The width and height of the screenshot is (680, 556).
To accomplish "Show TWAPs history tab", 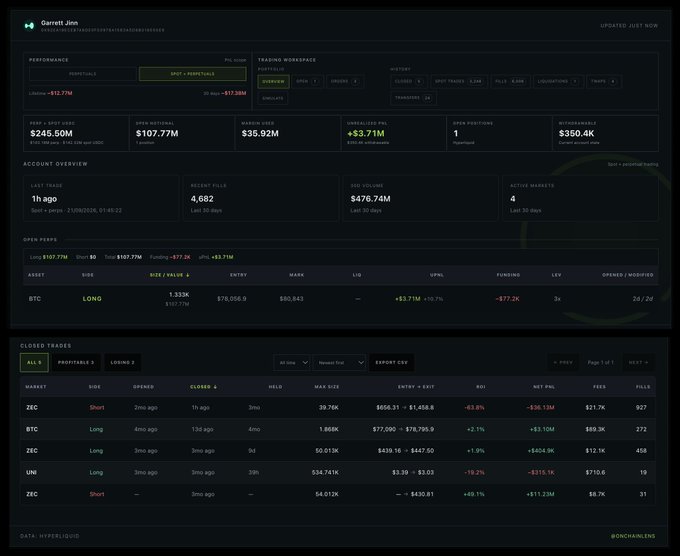I will coord(604,82).
